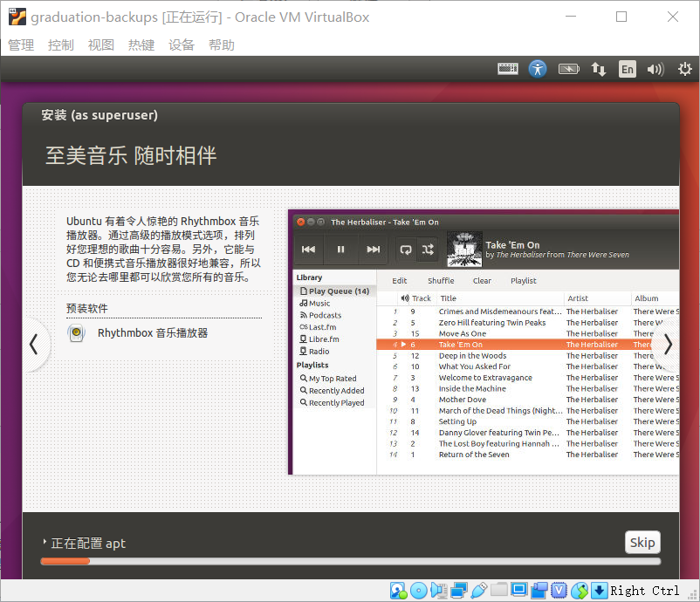Select the My Top Rated playlist
The width and height of the screenshot is (700, 602).
[x=328, y=379]
